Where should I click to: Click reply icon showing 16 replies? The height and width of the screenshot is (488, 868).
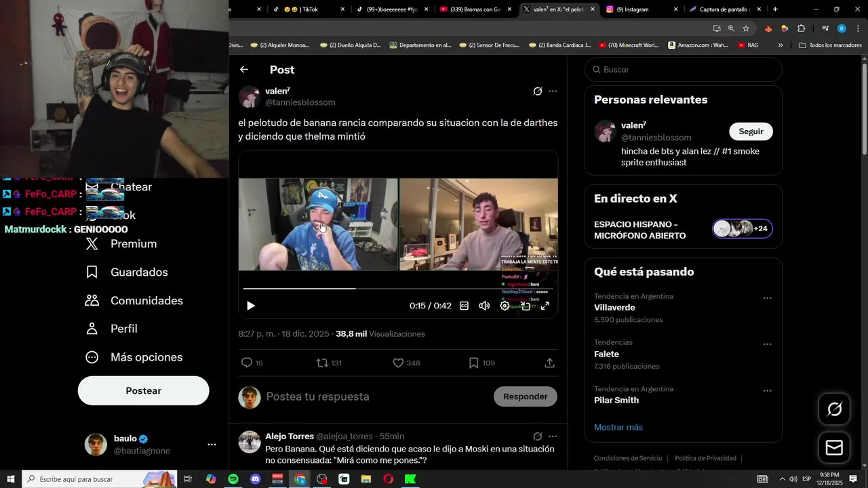[x=252, y=363]
